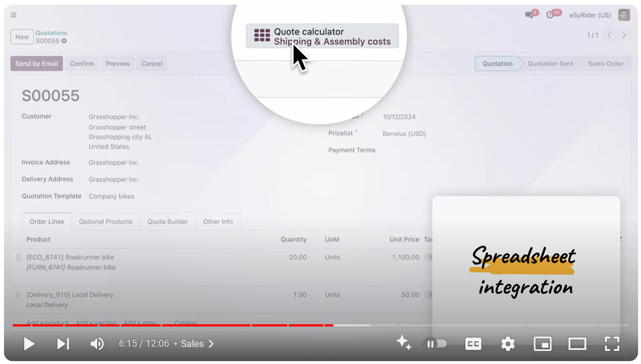Skip to the next video
This screenshot has height=364, width=641.
click(63, 344)
